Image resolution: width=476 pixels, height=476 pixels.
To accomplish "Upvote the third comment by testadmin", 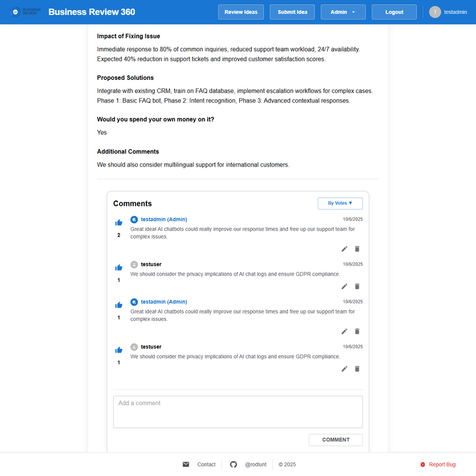I will click(118, 304).
